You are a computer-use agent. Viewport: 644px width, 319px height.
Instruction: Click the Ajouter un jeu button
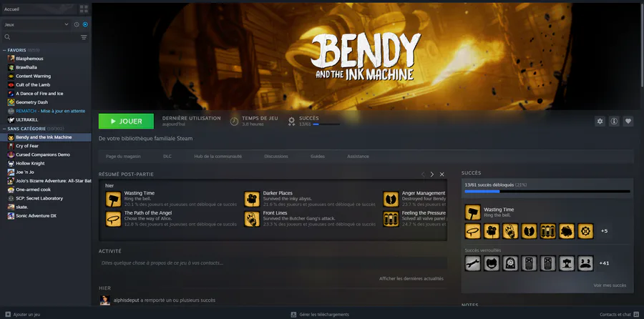(x=23, y=315)
